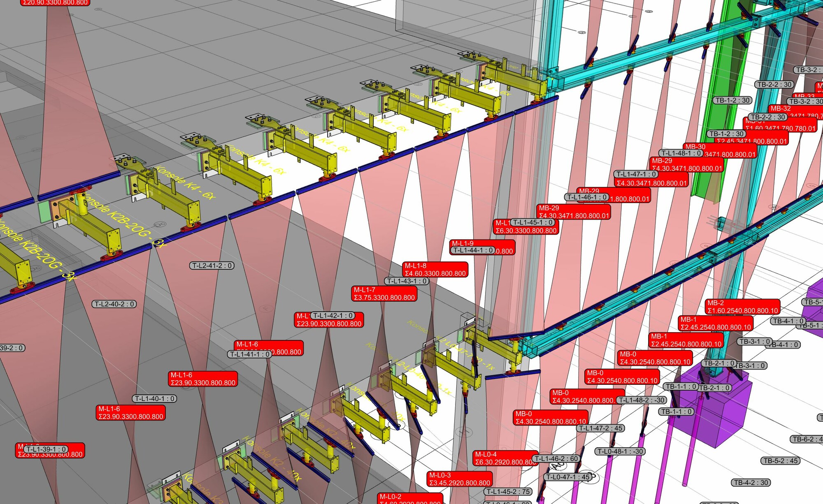
Task: Select the T-L1-44-1 : 0 tag
Action: [x=473, y=250]
